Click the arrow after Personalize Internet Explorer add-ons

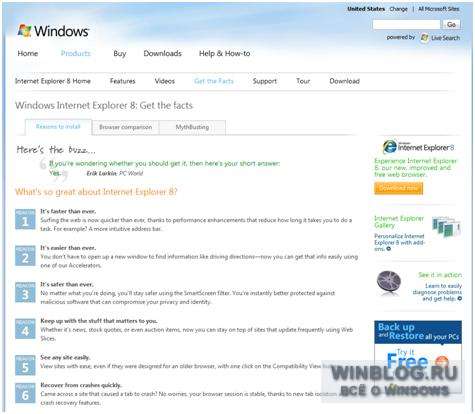(x=389, y=249)
